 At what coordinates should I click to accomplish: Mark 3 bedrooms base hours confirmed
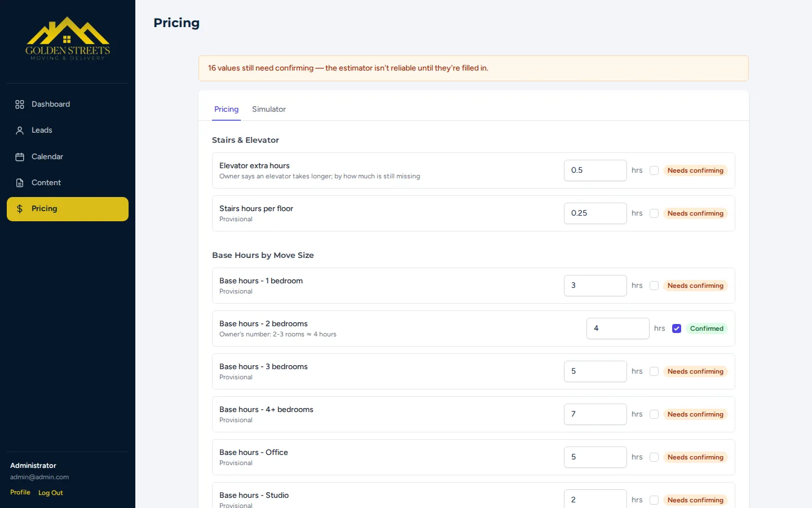pos(654,371)
